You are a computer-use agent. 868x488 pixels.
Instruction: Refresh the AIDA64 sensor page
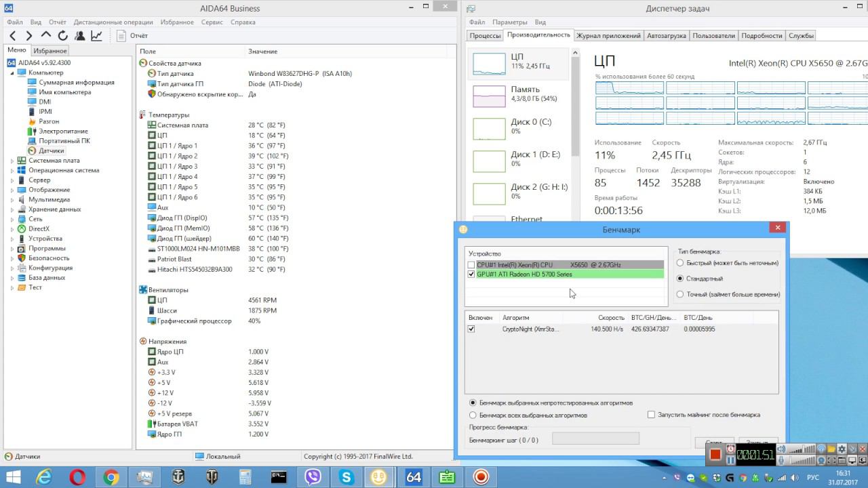pyautogui.click(x=63, y=35)
